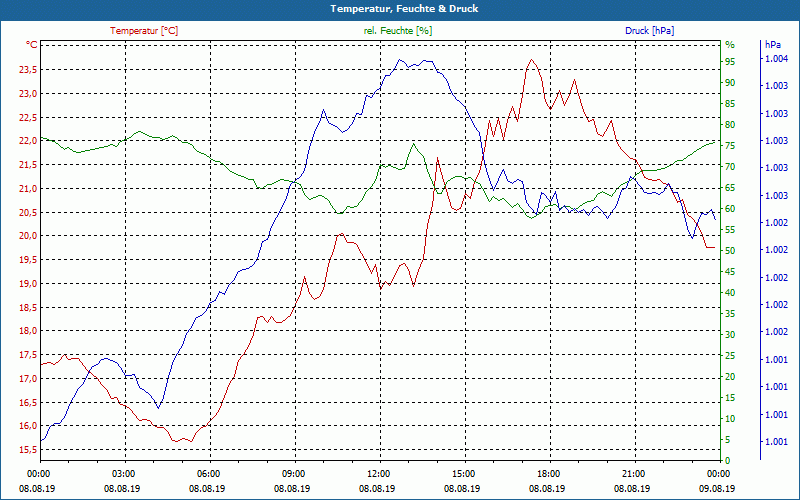Click the green "0" humidity axis tick
Image resolution: width=800 pixels, height=500 pixels.
click(x=728, y=461)
